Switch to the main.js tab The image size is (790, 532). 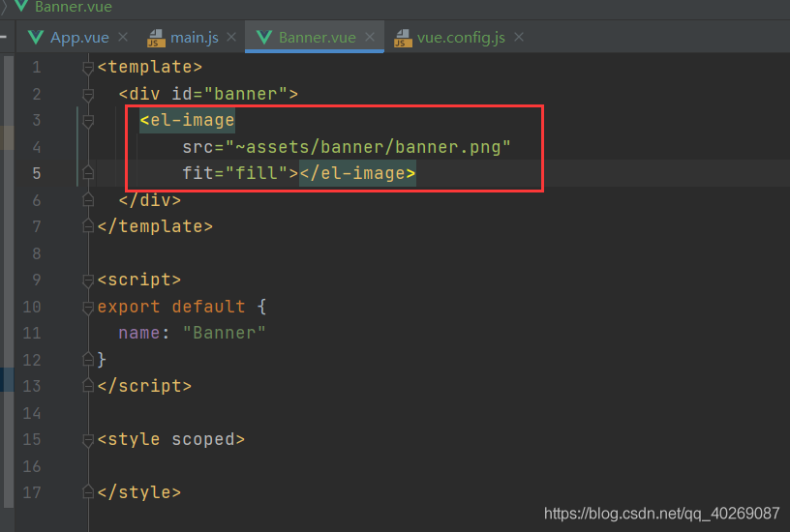point(194,38)
